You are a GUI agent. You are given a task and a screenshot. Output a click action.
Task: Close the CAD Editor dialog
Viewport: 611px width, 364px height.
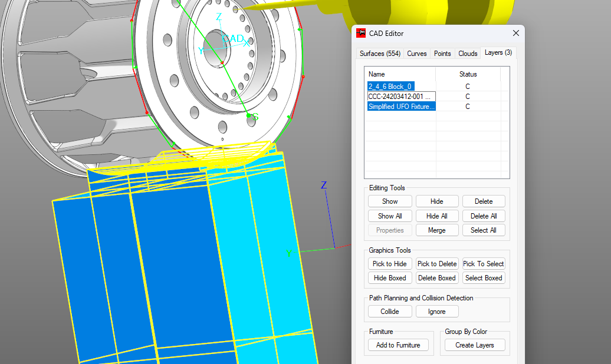pyautogui.click(x=516, y=34)
